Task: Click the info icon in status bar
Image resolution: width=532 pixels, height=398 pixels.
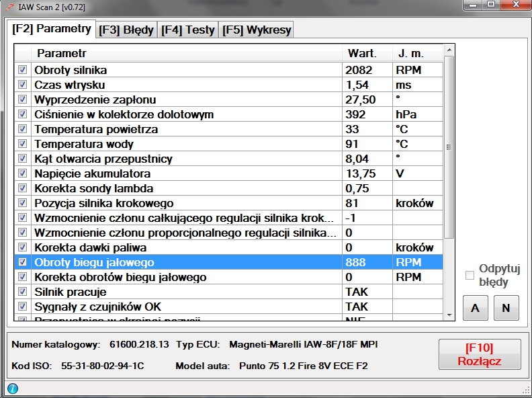Action: [x=12, y=389]
